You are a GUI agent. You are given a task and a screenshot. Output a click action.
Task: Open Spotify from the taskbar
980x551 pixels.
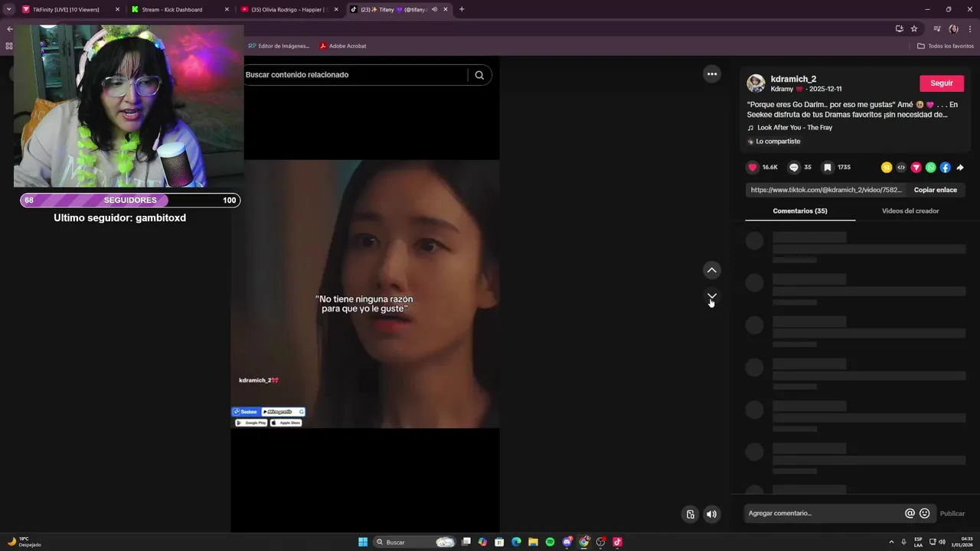pyautogui.click(x=550, y=542)
